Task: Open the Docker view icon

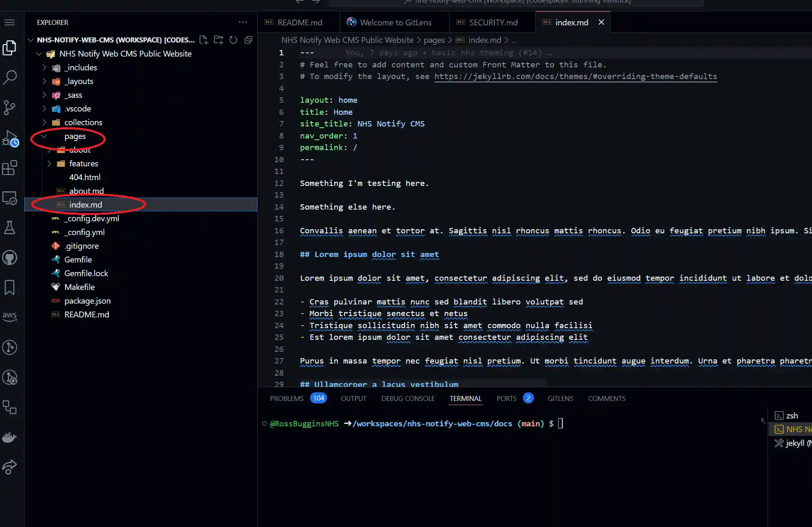Action: pyautogui.click(x=10, y=437)
